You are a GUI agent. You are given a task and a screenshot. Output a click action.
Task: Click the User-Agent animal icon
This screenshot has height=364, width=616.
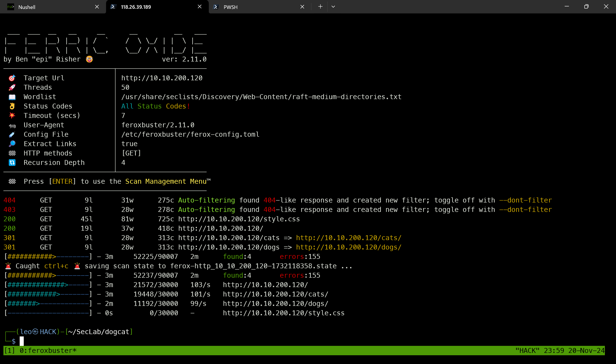[12, 126]
